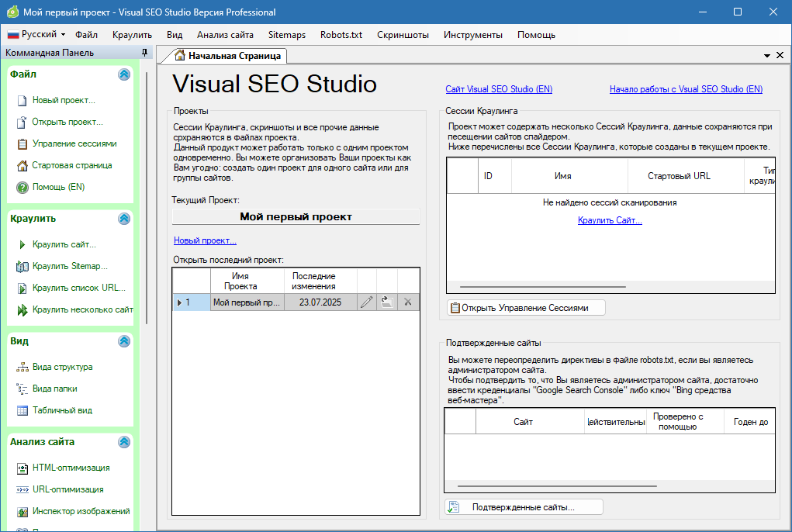The image size is (792, 532).
Task: Open the Русский language dropdown
Action: coord(36,34)
